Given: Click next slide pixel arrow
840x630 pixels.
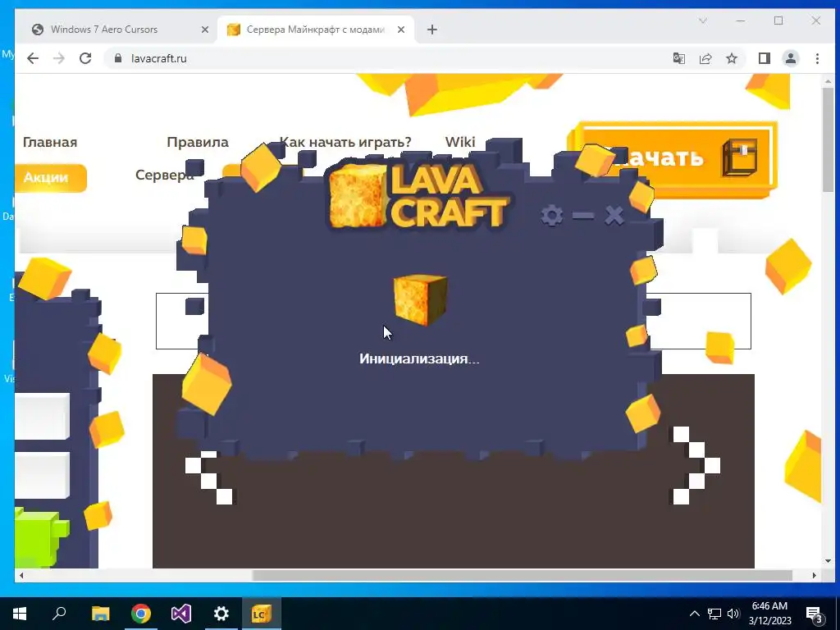Looking at the screenshot, I should 696,466.
